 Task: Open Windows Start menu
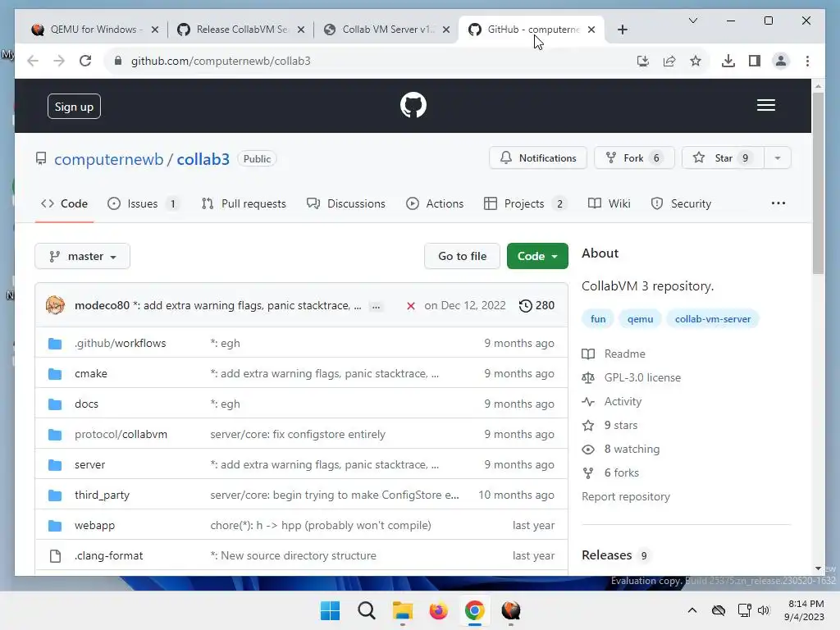tap(330, 610)
